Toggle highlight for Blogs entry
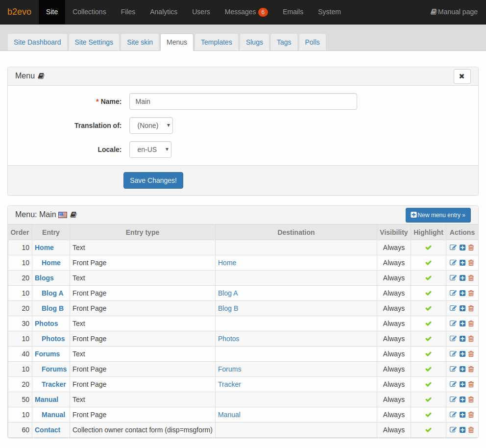 428,278
